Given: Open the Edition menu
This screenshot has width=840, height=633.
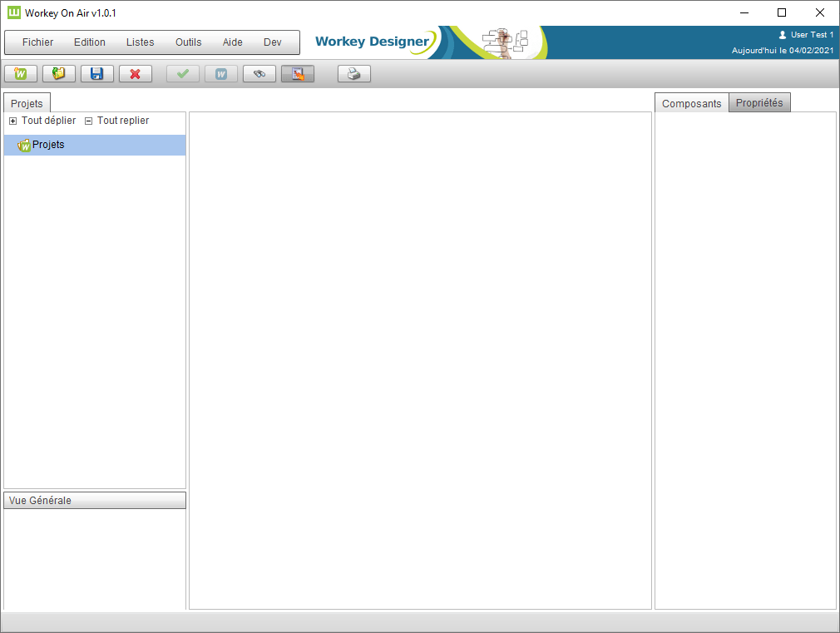Looking at the screenshot, I should tap(90, 42).
